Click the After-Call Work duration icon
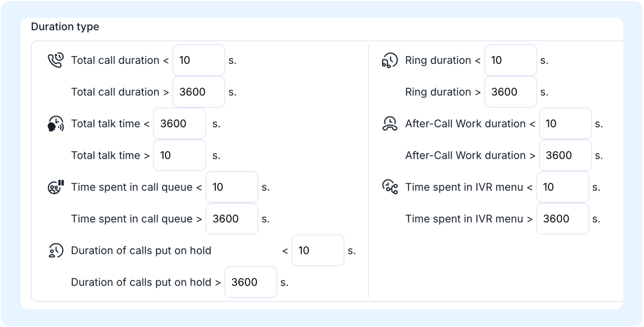Viewport: 644px width, 327px height. (390, 124)
